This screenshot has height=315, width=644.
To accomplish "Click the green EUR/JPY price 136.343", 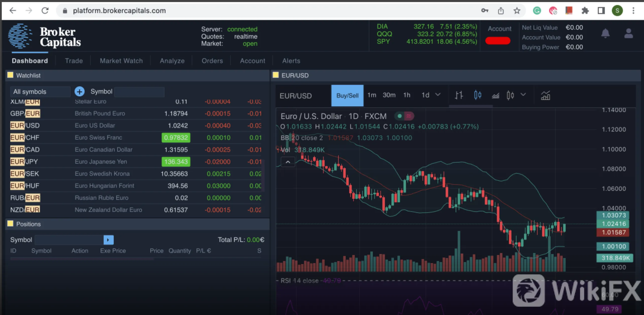I will 176,162.
